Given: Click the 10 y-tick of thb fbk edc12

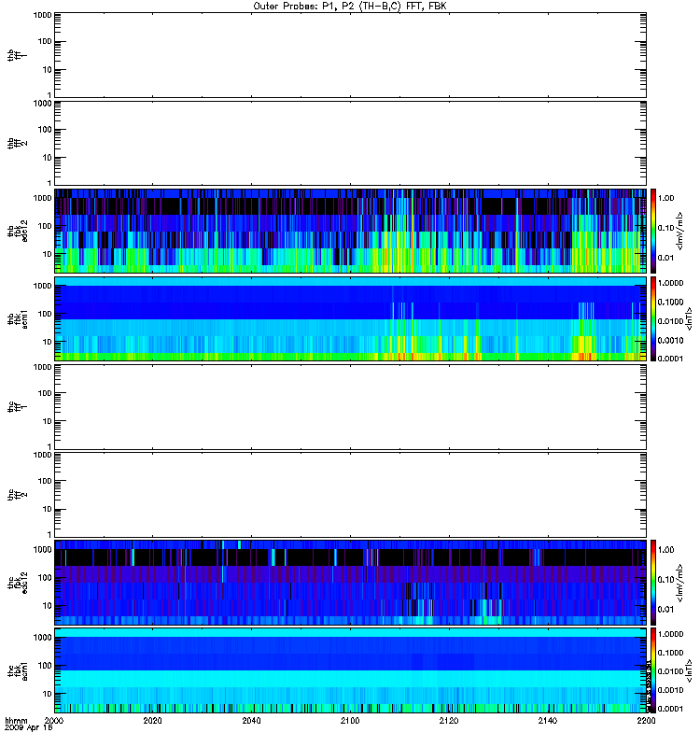Looking at the screenshot, I should pyautogui.click(x=48, y=254).
